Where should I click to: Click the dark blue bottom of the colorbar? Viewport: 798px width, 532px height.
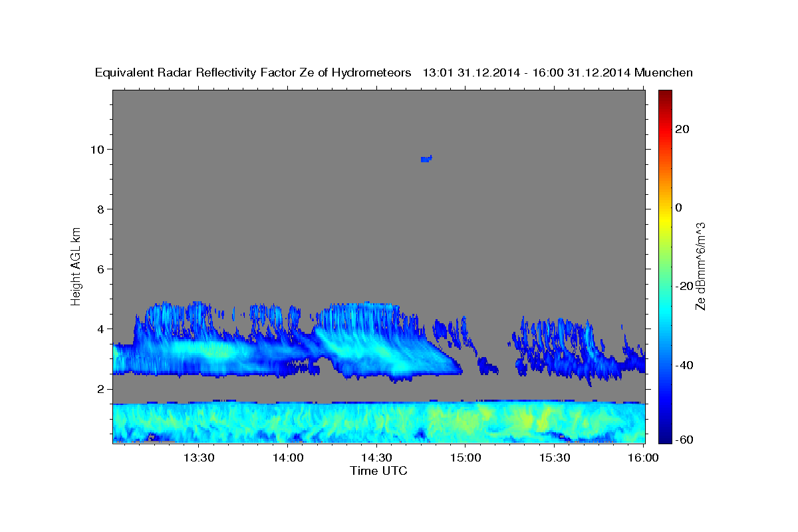[664, 436]
